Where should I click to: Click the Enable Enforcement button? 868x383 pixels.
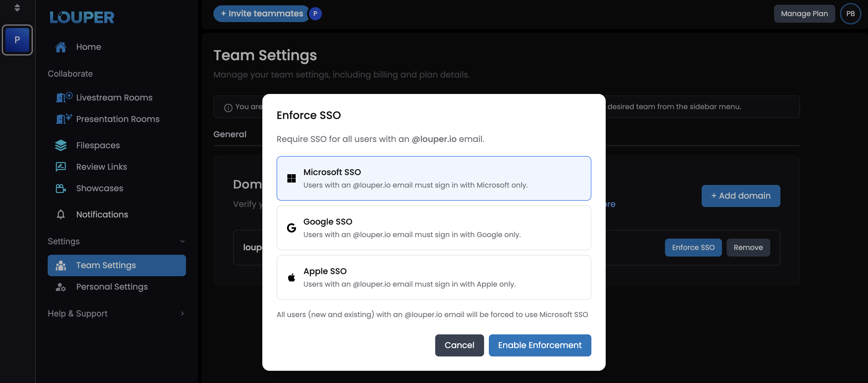(x=540, y=345)
